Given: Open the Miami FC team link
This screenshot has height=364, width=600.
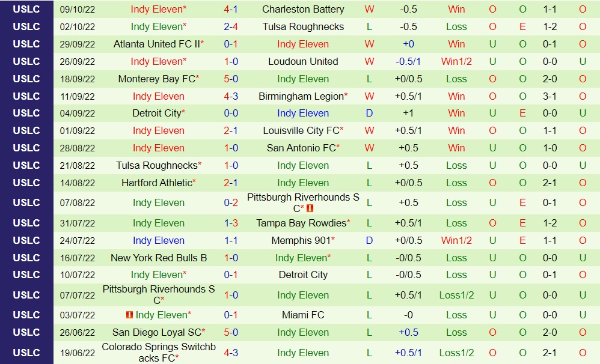Looking at the screenshot, I should click(x=303, y=315).
